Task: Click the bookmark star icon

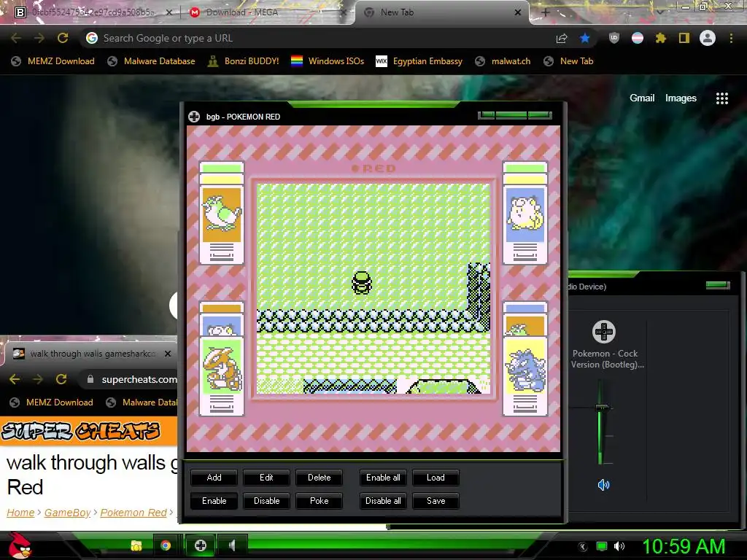Action: pos(584,38)
